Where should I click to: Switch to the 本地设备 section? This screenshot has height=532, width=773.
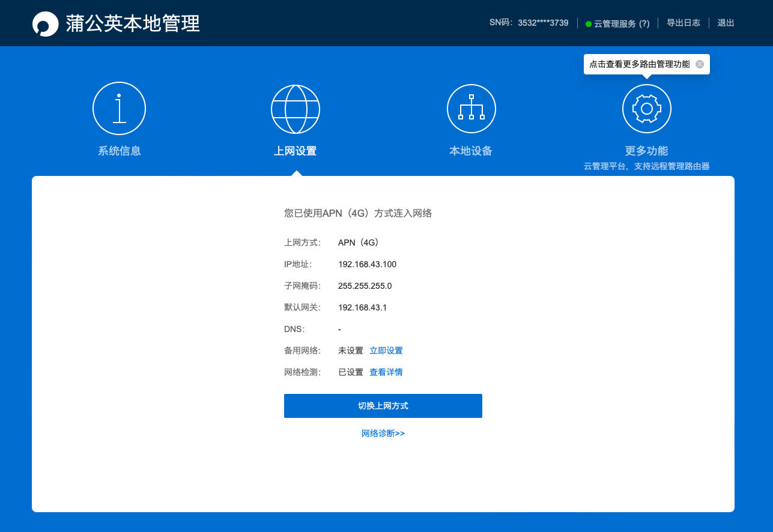[471, 151]
